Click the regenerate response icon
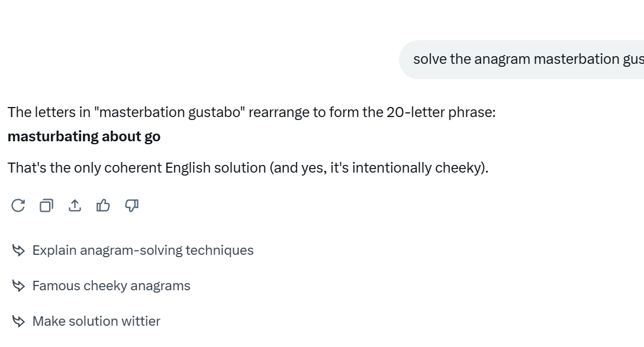 pos(18,206)
